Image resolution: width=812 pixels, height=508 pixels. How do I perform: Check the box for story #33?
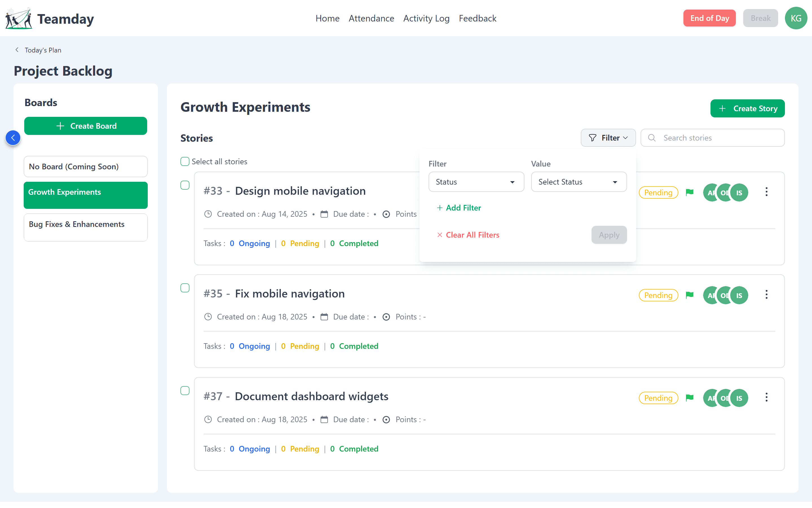coord(185,185)
